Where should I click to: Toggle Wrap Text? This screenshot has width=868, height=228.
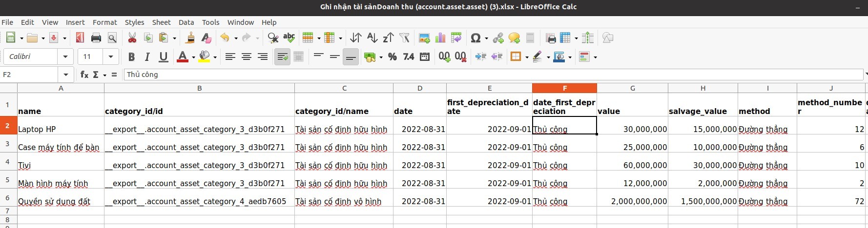(x=283, y=57)
